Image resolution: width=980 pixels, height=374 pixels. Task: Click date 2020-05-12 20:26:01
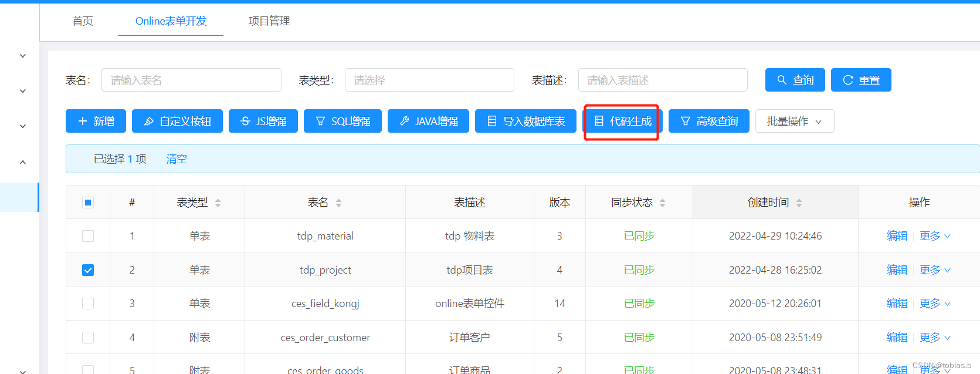pyautogui.click(x=775, y=304)
